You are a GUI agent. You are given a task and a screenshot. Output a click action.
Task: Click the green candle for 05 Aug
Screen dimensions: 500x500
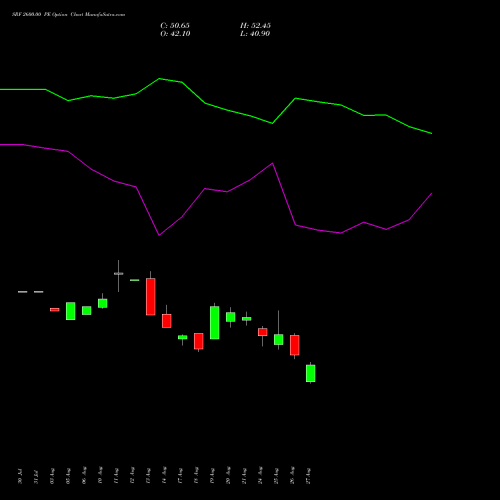71,311
